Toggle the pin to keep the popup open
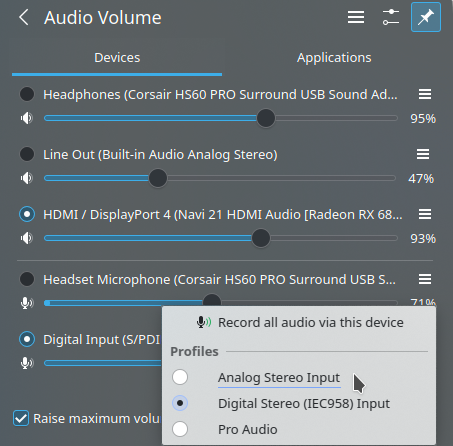The width and height of the screenshot is (453, 446). pos(426,17)
